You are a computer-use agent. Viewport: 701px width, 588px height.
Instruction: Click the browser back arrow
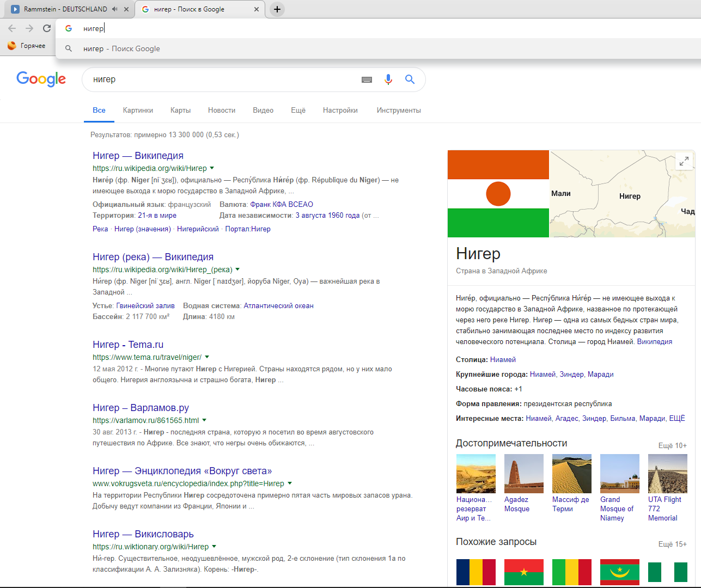tap(12, 28)
